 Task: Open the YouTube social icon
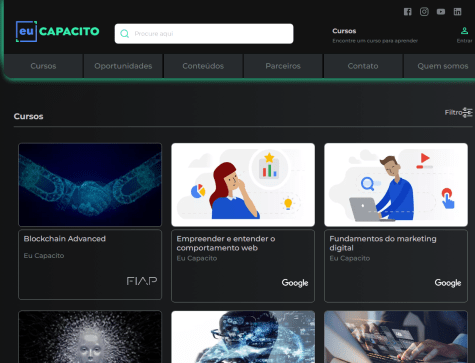(441, 12)
